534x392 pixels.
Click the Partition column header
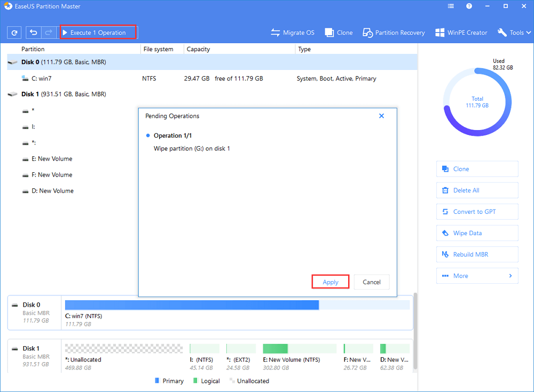tap(33, 49)
